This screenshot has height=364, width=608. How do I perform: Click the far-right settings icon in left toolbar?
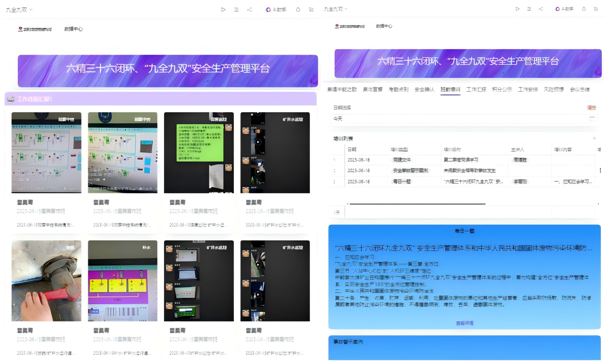[x=311, y=9]
